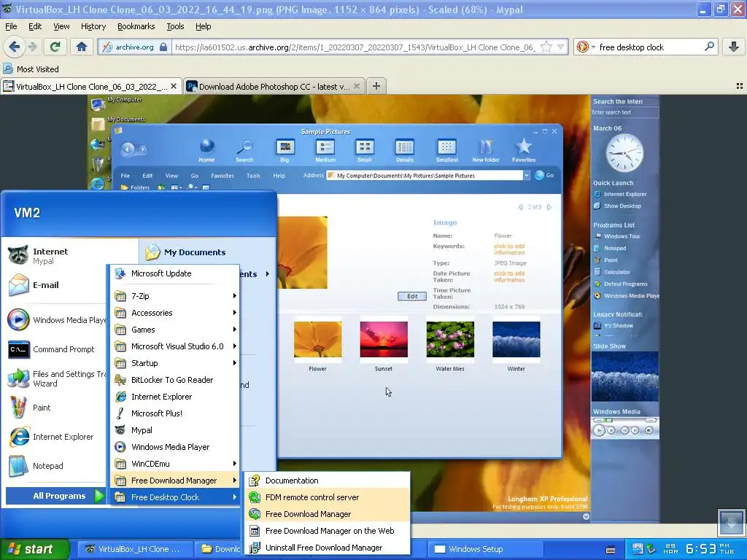Viewport: 747px width, 560px height.
Task: Expand the Startup program folder
Action: 175,363
